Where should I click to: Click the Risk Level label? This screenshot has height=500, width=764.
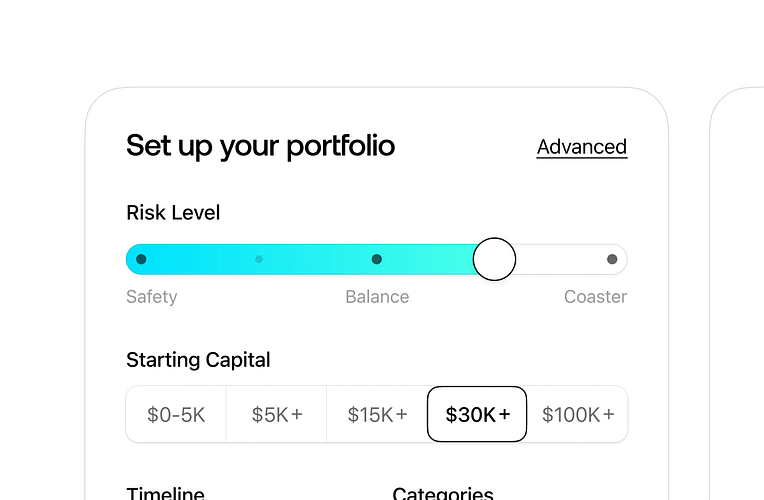tap(173, 213)
